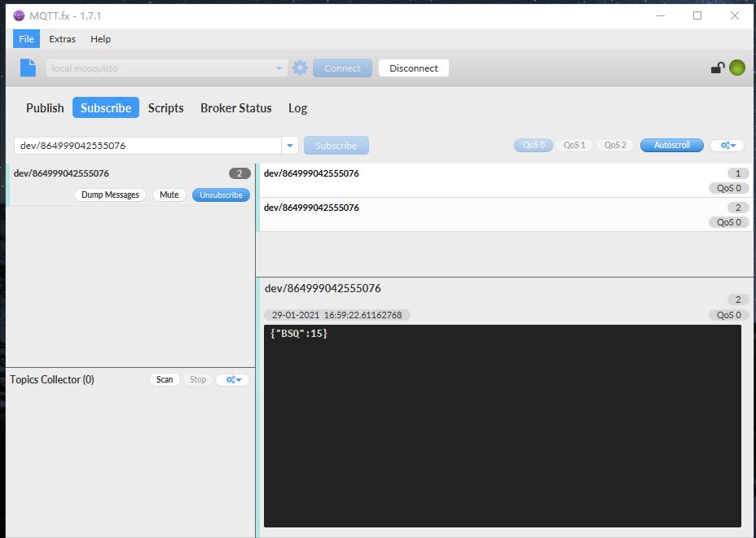
Task: Expand the local mosquitto profile dropdown
Action: [x=279, y=68]
